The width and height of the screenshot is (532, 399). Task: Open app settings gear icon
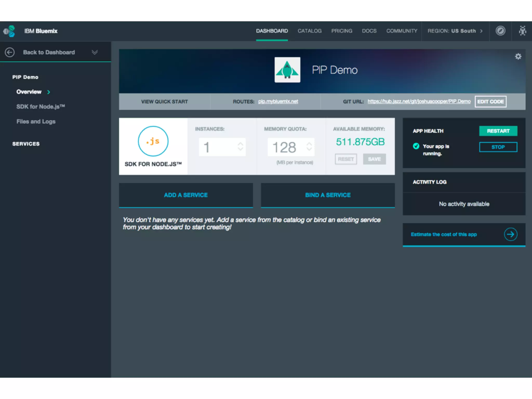point(518,56)
